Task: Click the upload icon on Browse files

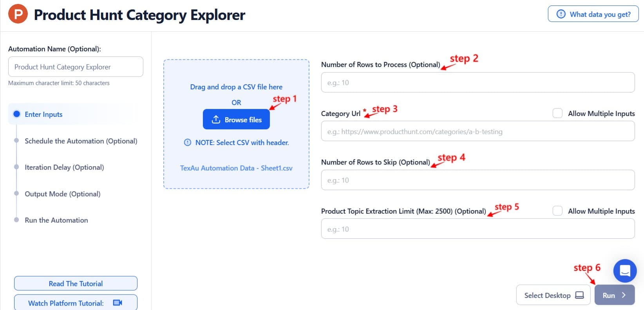Action: [x=216, y=120]
